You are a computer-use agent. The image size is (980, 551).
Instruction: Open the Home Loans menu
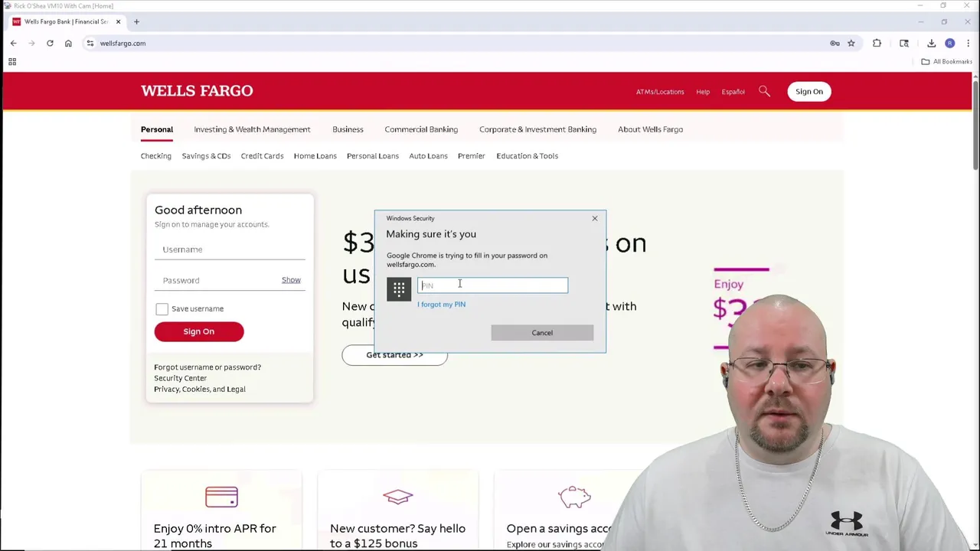coord(315,156)
